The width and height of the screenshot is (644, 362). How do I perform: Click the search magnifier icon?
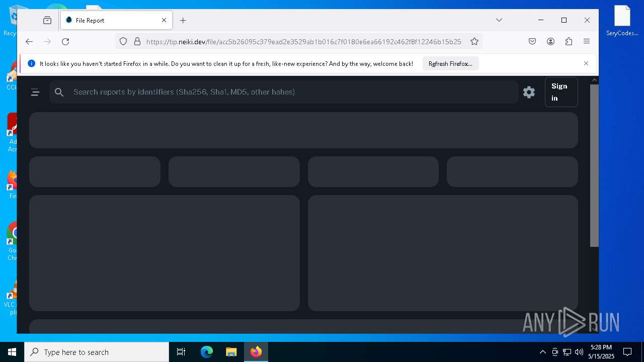click(59, 92)
